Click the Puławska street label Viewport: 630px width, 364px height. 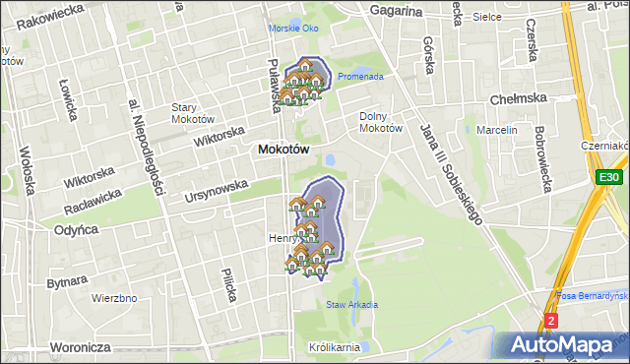(274, 87)
